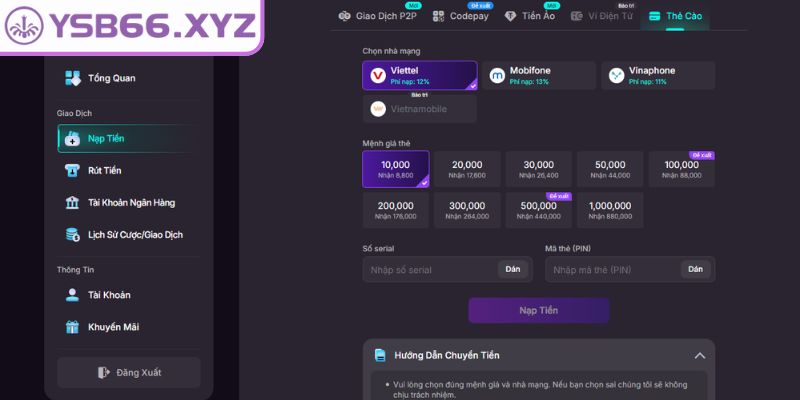Switch to the Tiền Ảo tab

530,16
